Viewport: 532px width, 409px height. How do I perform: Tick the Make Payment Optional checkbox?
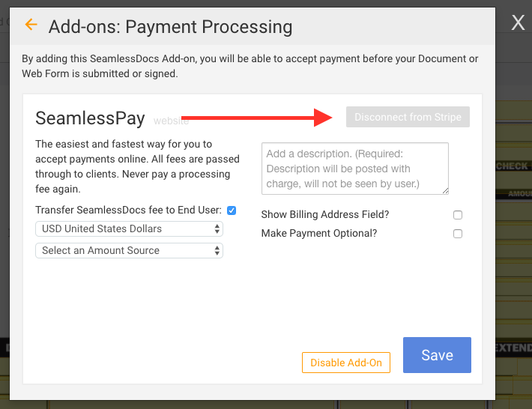458,234
